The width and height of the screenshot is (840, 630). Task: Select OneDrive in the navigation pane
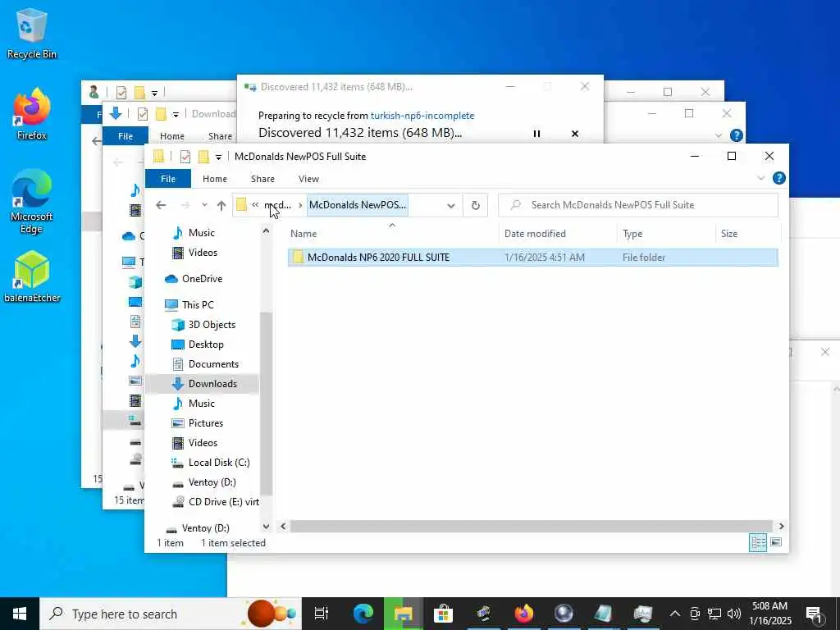click(202, 279)
